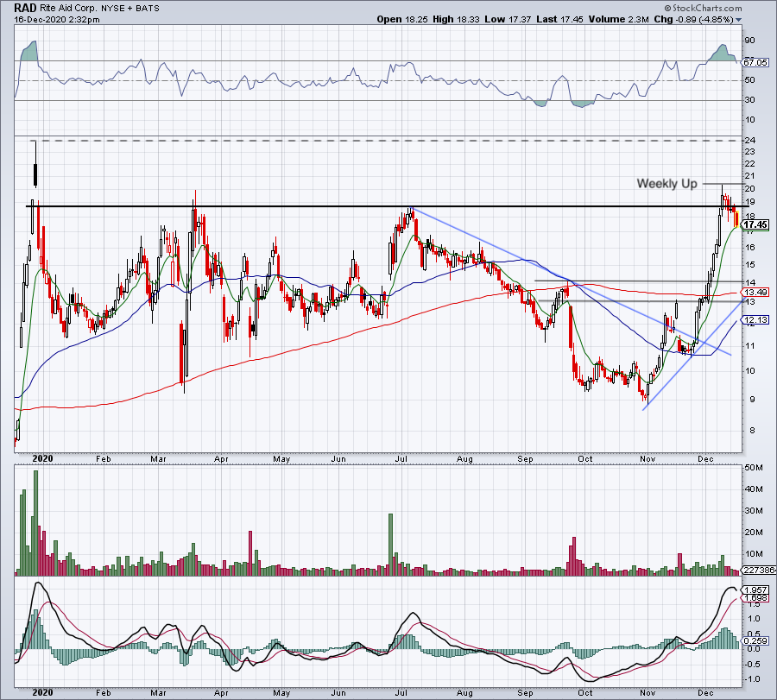Click the Mar label on price axis

(x=158, y=458)
